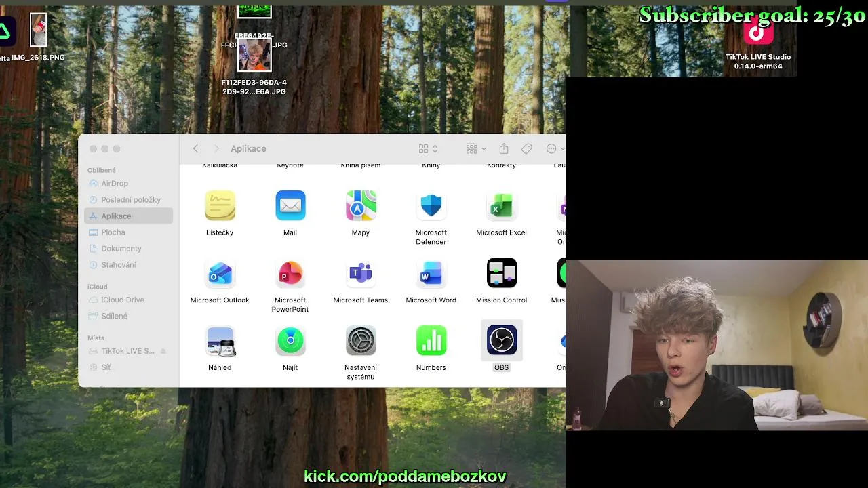This screenshot has height=488, width=868.
Task: Open the Mail app icon
Action: (x=290, y=205)
